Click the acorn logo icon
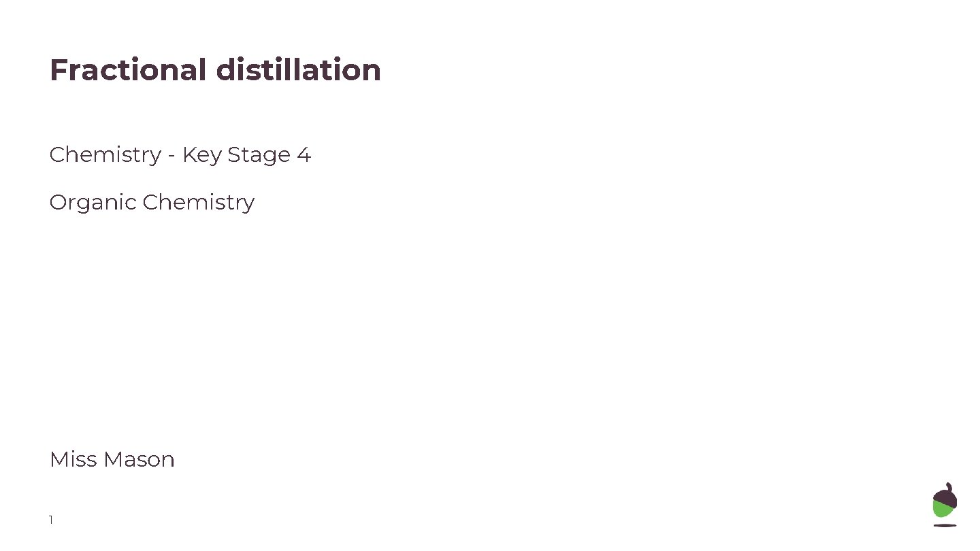The height and width of the screenshot is (551, 980). point(945,503)
